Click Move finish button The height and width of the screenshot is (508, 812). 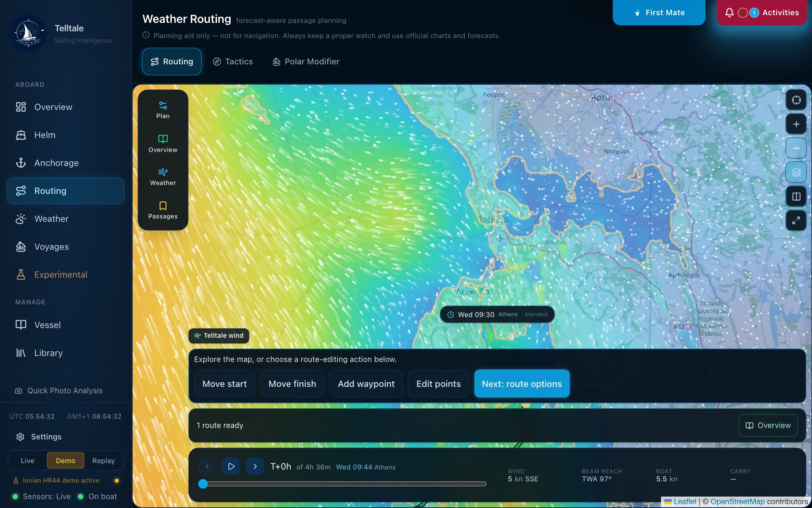(292, 384)
